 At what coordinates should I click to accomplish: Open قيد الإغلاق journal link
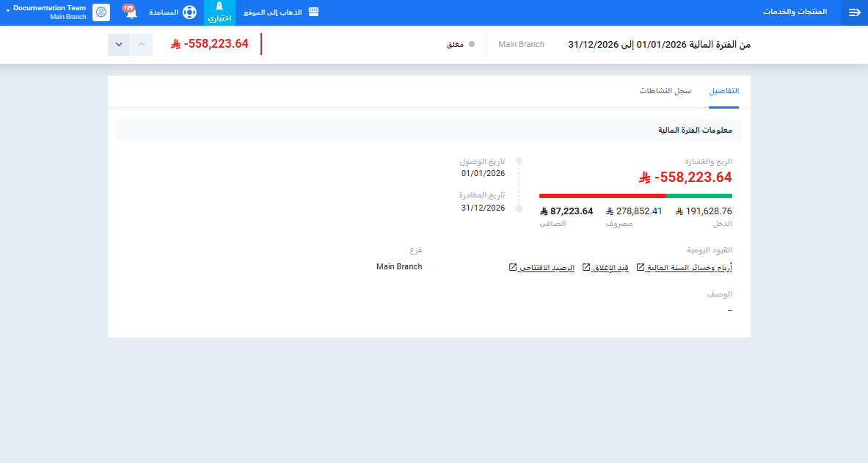tap(610, 268)
